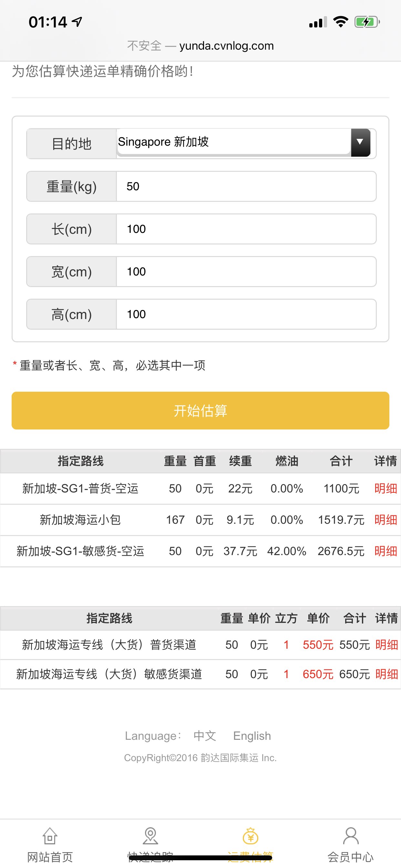Open 明细 for 敏感货渠道 sea freight row
This screenshot has width=401, height=868.
386,674
